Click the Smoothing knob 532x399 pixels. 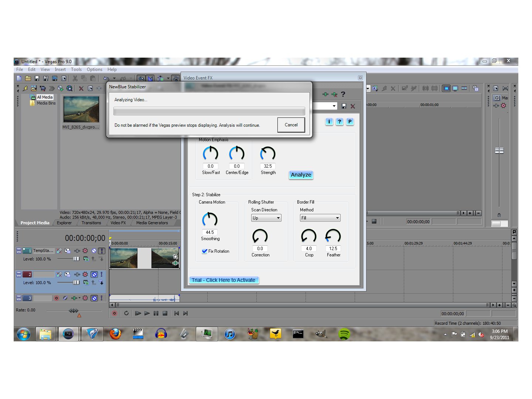pyautogui.click(x=210, y=219)
